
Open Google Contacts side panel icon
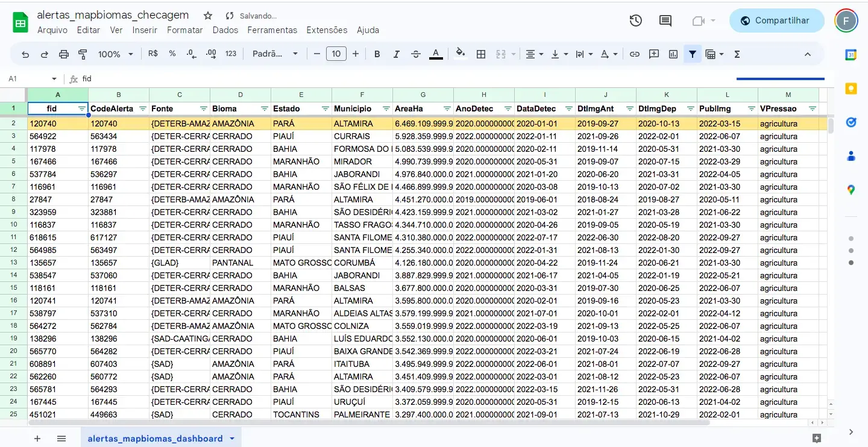coord(851,156)
